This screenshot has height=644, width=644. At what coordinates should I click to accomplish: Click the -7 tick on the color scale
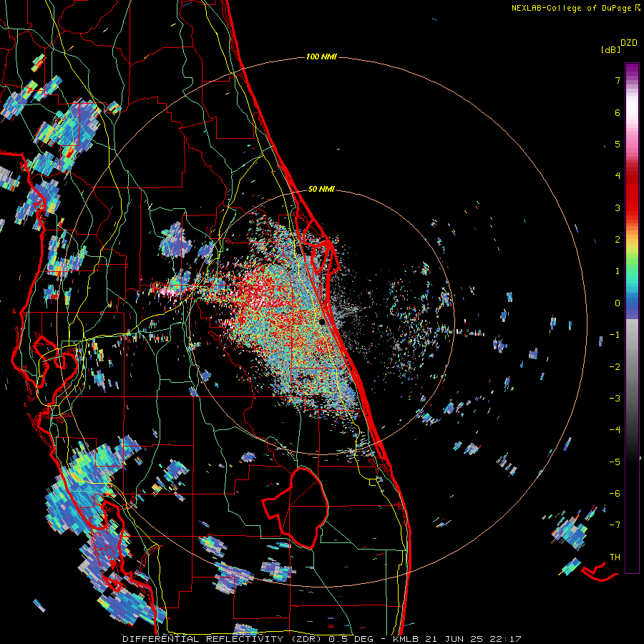pos(615,525)
